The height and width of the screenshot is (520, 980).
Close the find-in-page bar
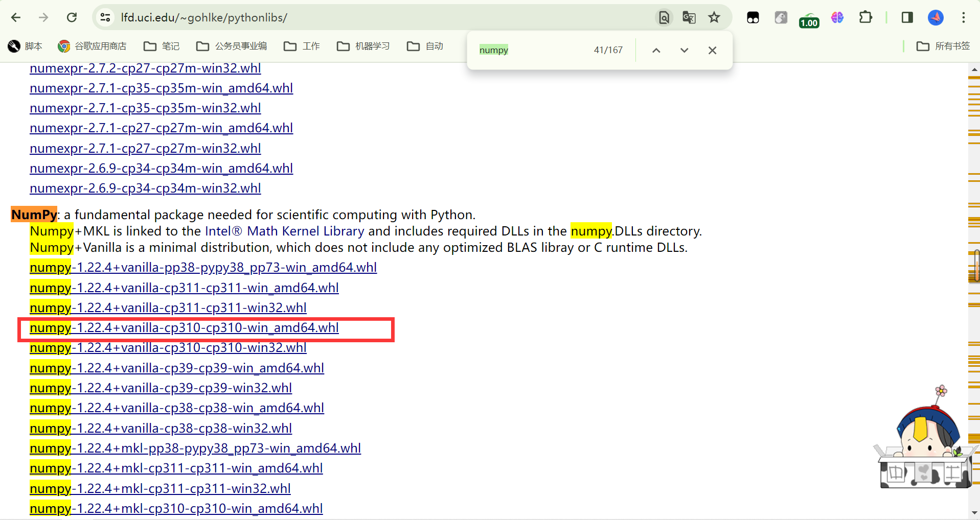coord(712,50)
